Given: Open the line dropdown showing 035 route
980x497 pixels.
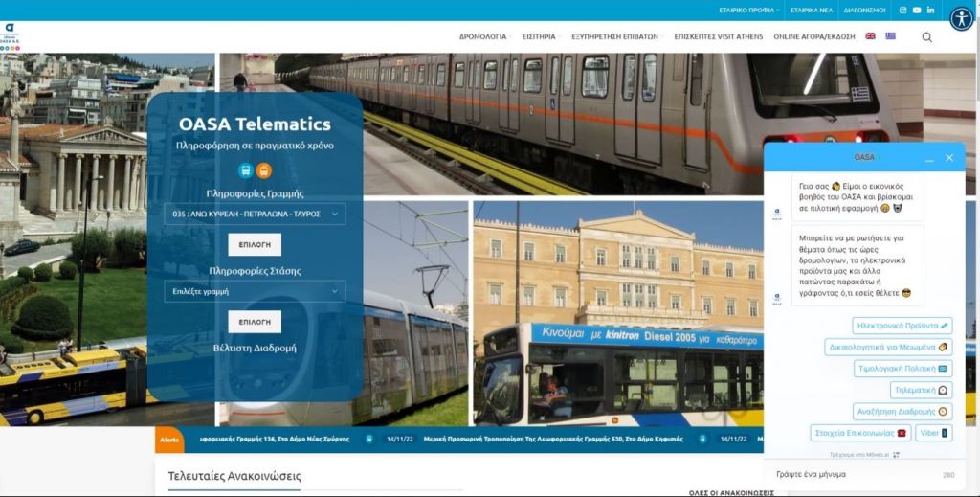Looking at the screenshot, I should click(255, 214).
